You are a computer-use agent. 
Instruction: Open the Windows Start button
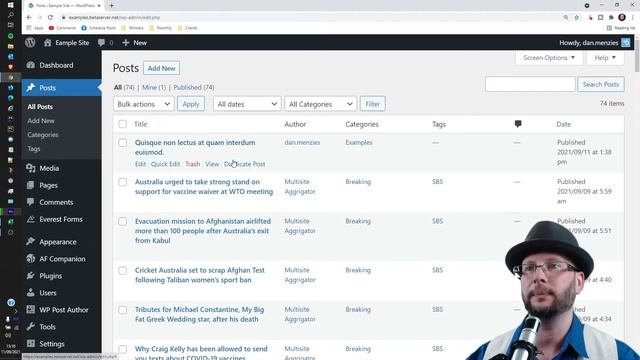(11, 5)
